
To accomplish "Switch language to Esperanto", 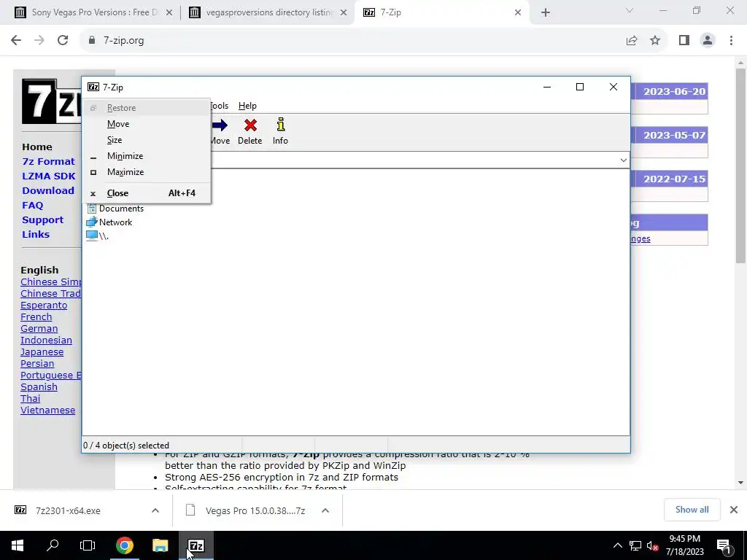I will [44, 306].
